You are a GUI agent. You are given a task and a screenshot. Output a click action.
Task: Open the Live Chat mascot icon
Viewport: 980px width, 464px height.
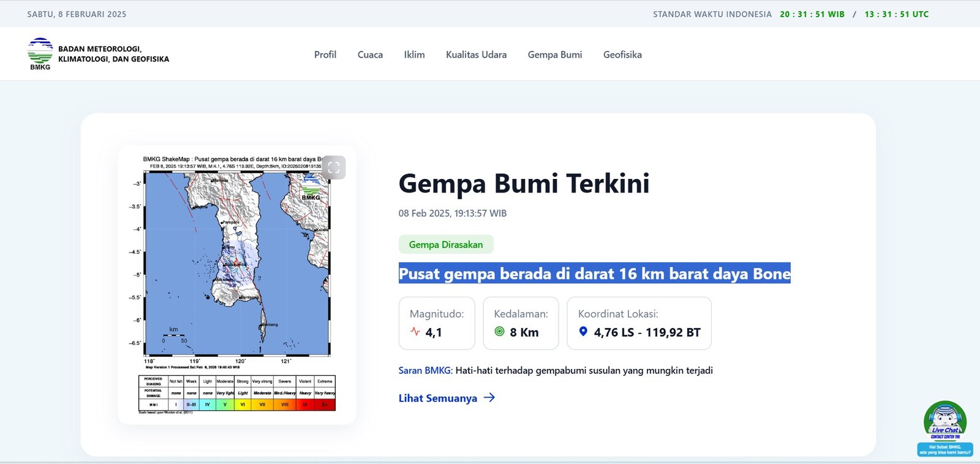pyautogui.click(x=944, y=420)
